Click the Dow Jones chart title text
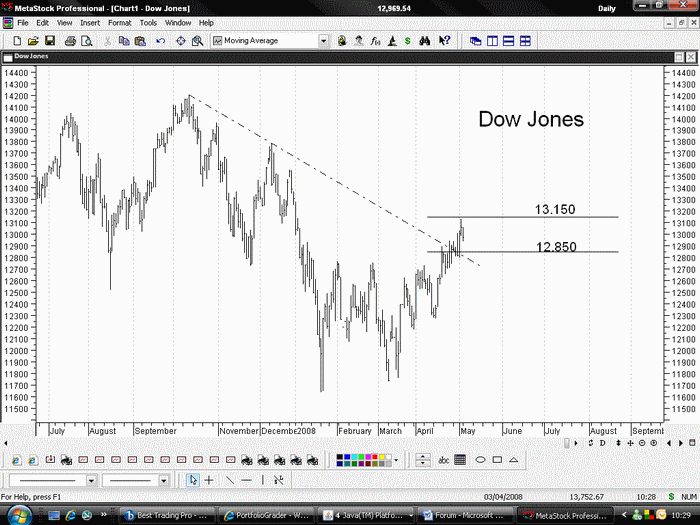 tap(531, 120)
